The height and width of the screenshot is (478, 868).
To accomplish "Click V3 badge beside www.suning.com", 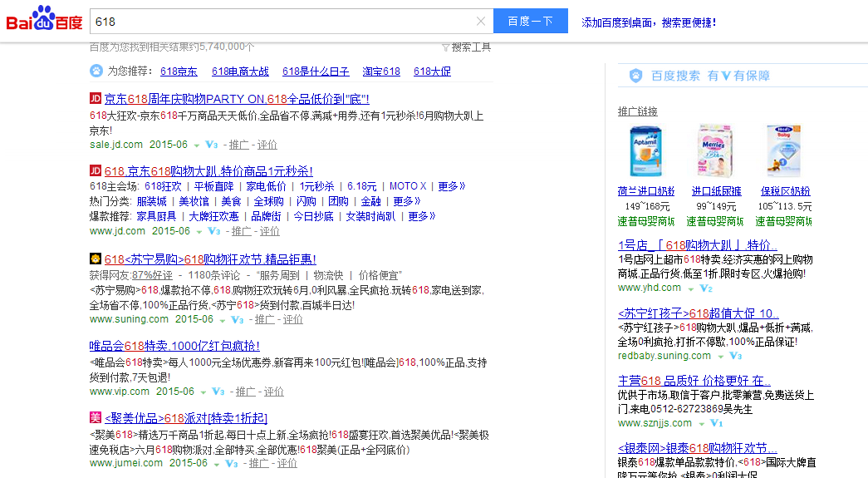I will 238,319.
